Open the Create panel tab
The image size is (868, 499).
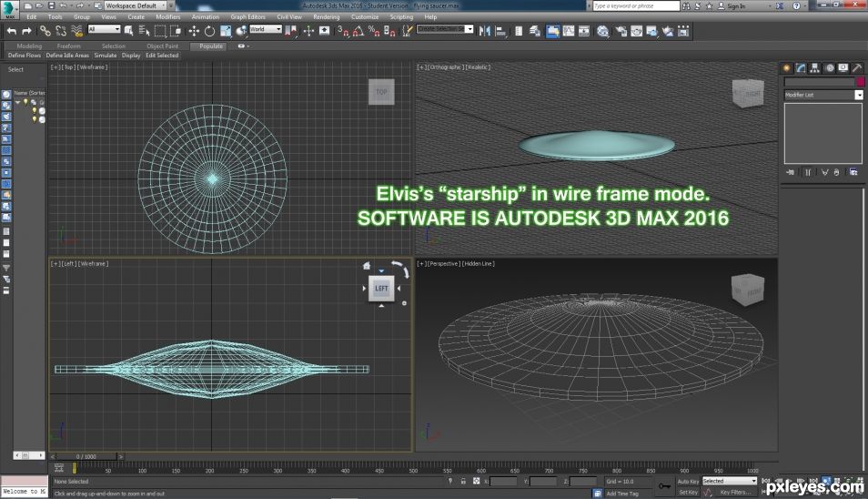787,67
